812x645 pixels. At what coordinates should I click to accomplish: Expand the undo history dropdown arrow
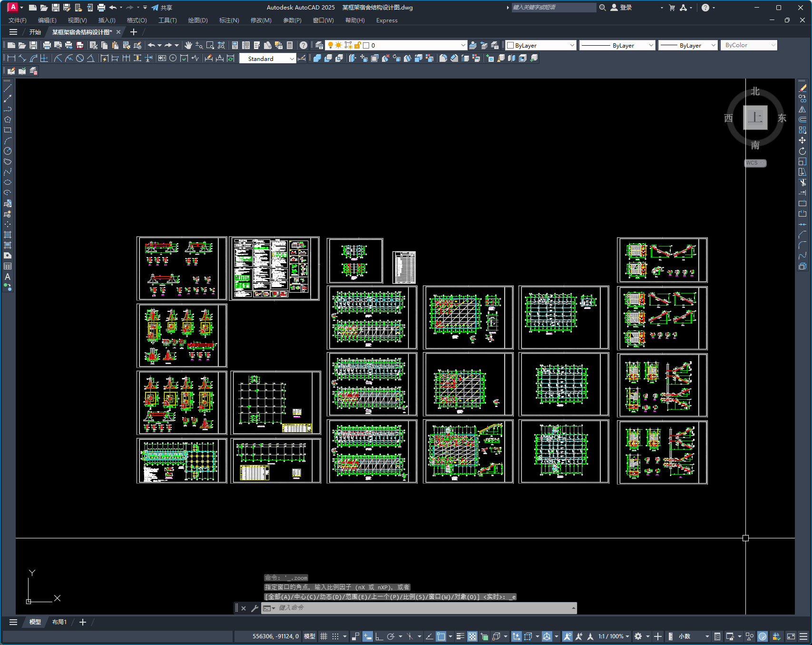coord(159,45)
